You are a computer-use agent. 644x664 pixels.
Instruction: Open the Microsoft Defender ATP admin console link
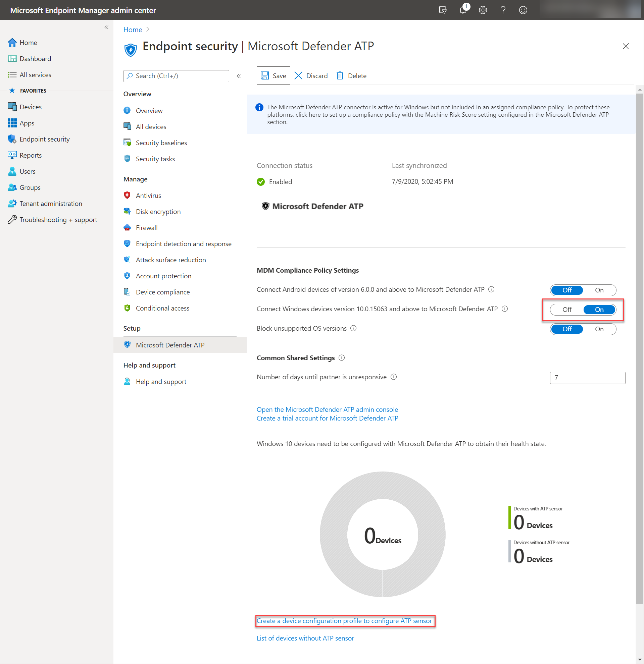click(327, 409)
